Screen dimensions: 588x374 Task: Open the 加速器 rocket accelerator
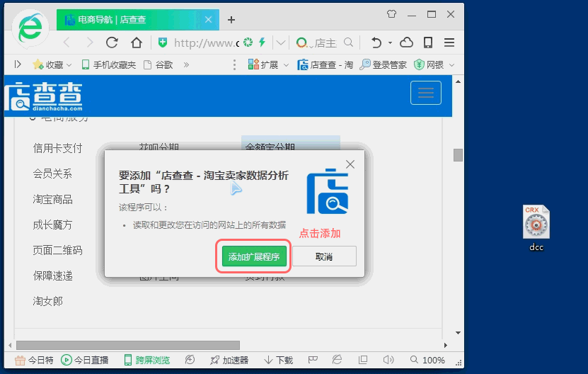pyautogui.click(x=229, y=360)
